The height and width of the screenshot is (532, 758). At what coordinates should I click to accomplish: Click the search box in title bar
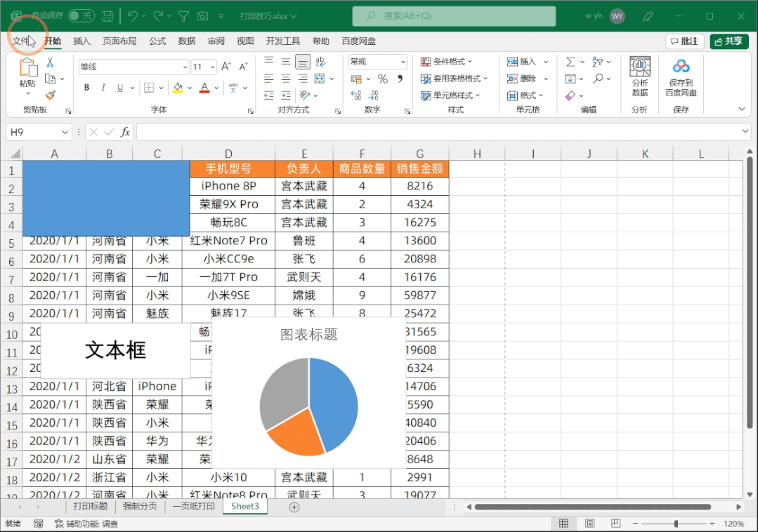pos(454,16)
